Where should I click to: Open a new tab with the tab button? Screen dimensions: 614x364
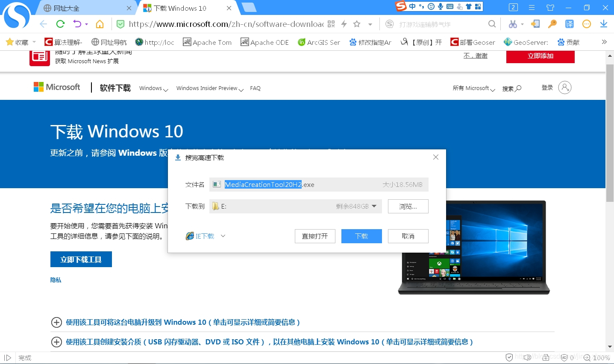click(x=249, y=7)
